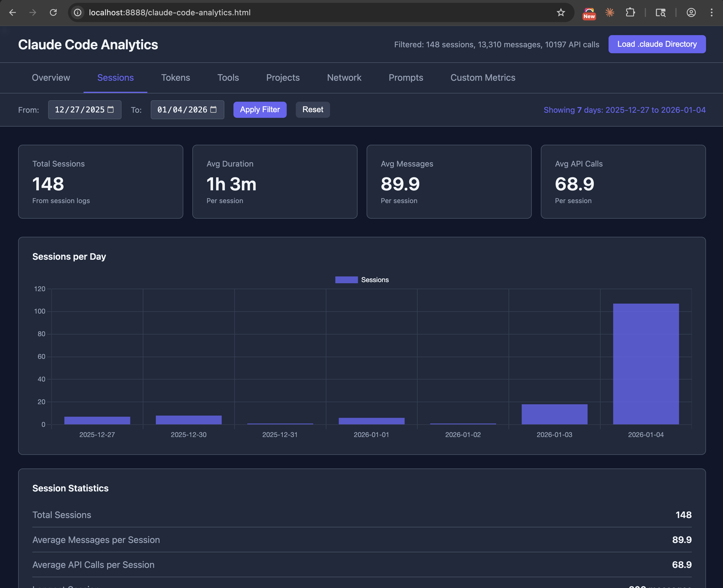Reload the analytics page
Viewport: 723px width, 588px height.
[54, 12]
